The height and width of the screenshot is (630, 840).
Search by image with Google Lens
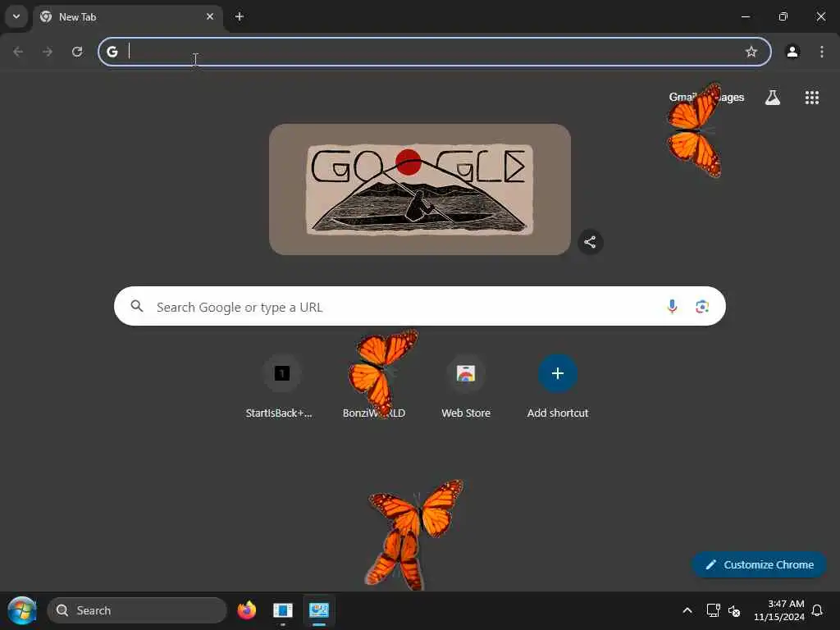point(702,307)
